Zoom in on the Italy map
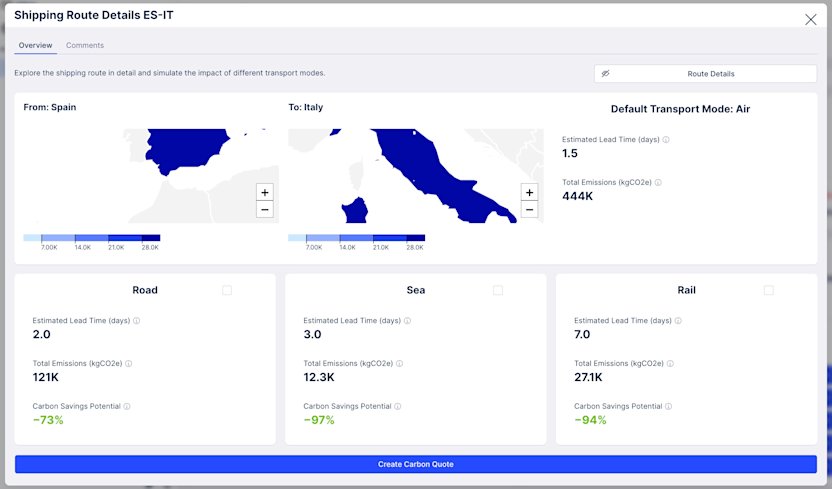This screenshot has height=489, width=832. [529, 193]
